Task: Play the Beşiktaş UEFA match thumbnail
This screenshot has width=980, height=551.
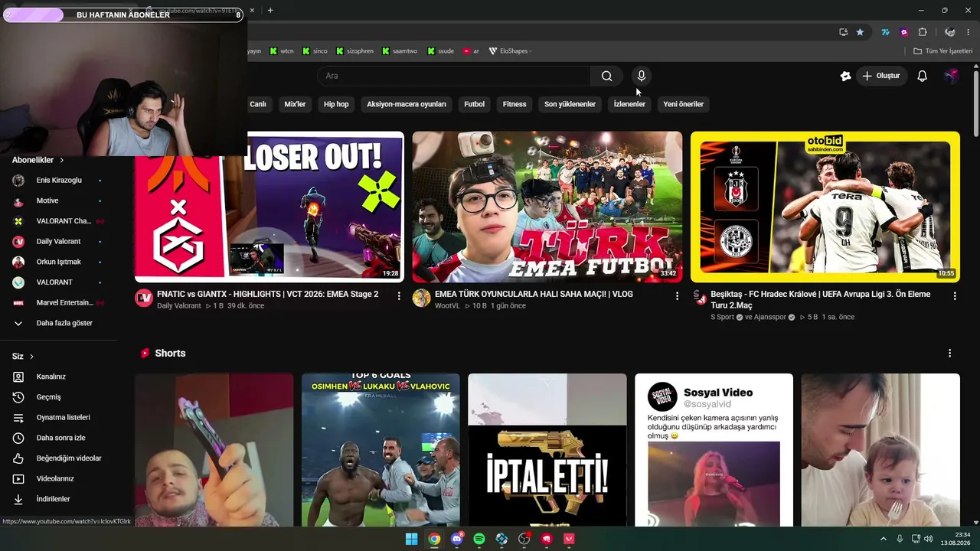Action: point(825,207)
